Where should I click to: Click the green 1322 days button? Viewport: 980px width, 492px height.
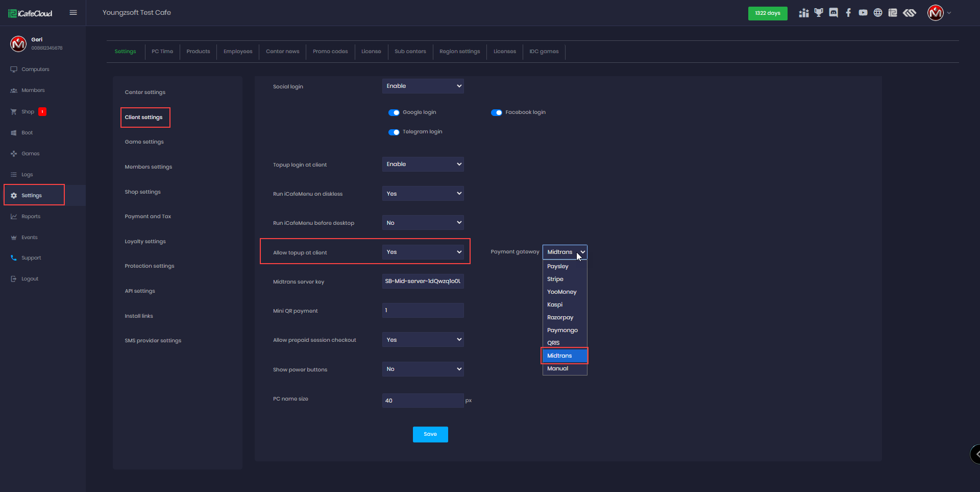tap(767, 13)
